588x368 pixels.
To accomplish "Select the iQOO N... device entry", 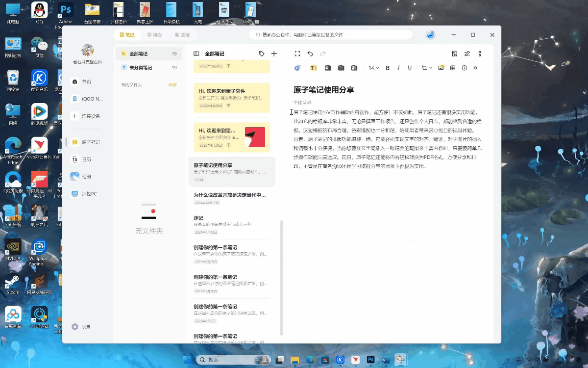I will tap(87, 99).
